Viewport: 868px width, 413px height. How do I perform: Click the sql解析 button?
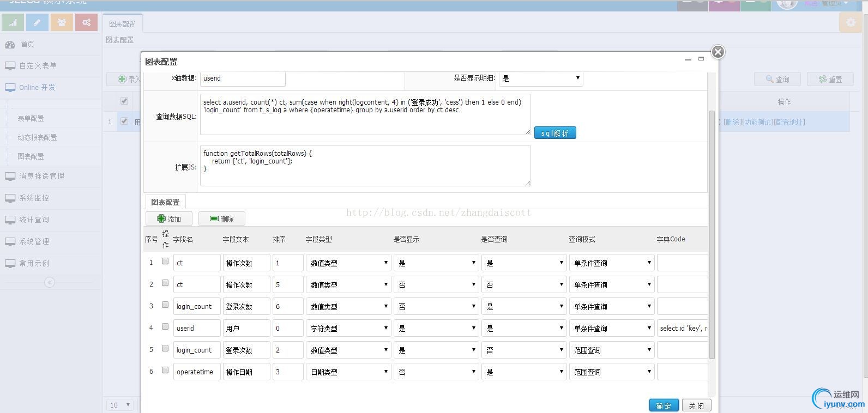coord(555,133)
